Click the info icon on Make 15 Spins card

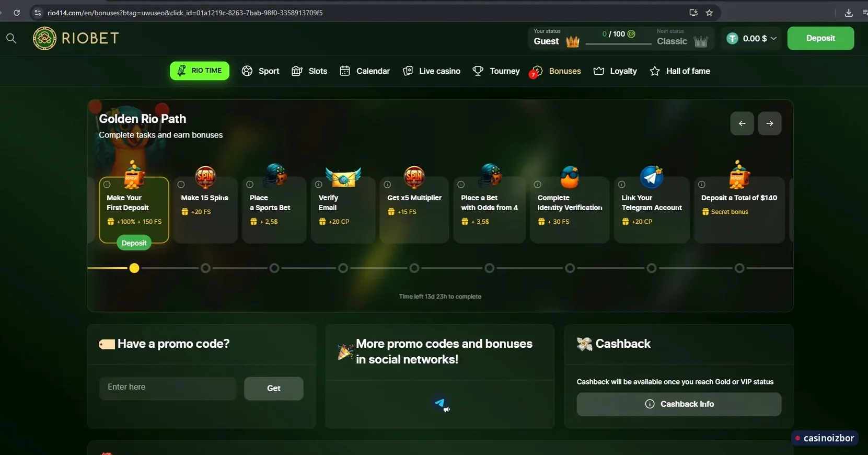(181, 185)
